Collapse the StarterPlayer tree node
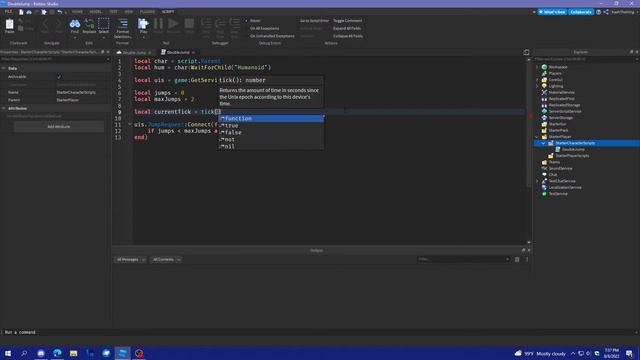 click(537, 137)
